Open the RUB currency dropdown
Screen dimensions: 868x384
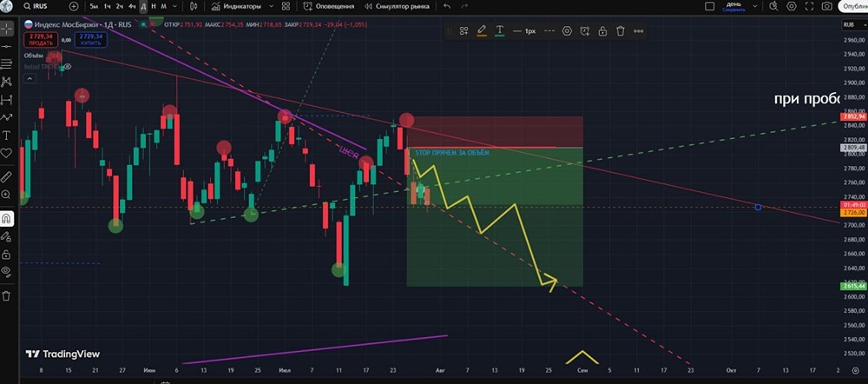[x=852, y=24]
